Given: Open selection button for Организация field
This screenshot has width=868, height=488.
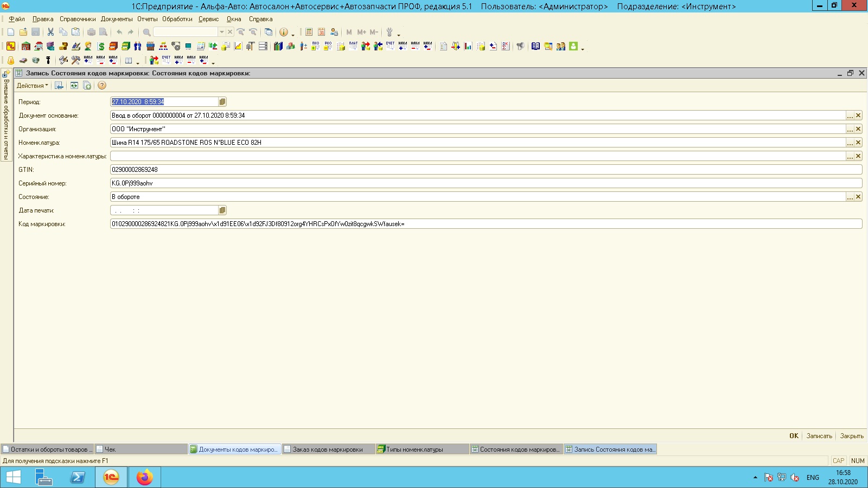Looking at the screenshot, I should pos(850,129).
